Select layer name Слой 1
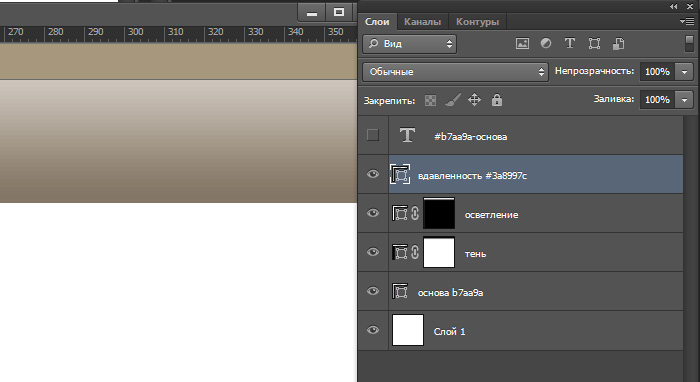The height and width of the screenshot is (382, 700). point(449,332)
